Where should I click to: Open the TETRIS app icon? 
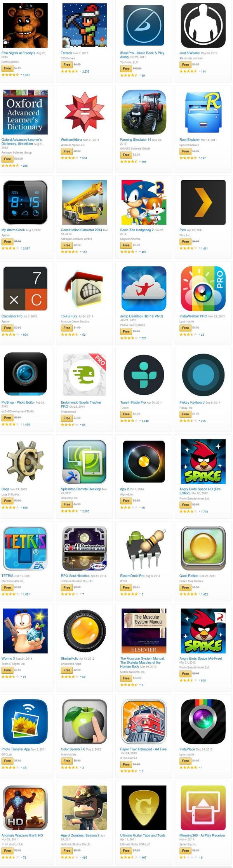(25, 548)
